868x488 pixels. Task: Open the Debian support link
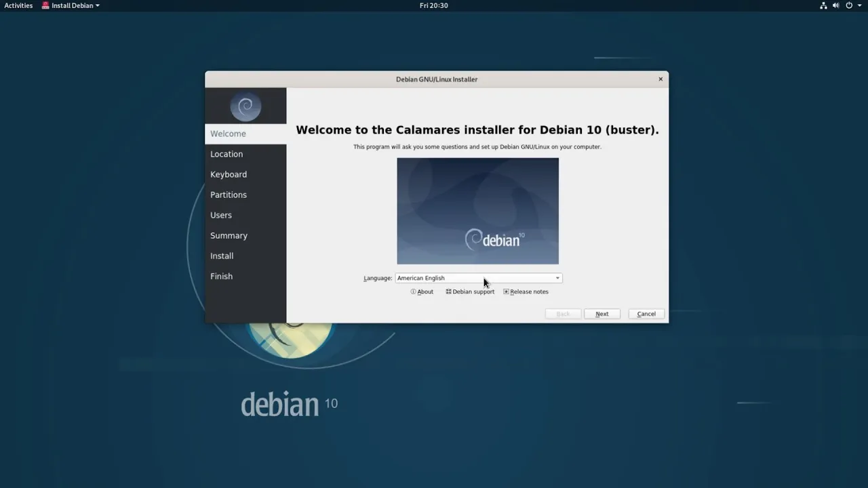(470, 291)
